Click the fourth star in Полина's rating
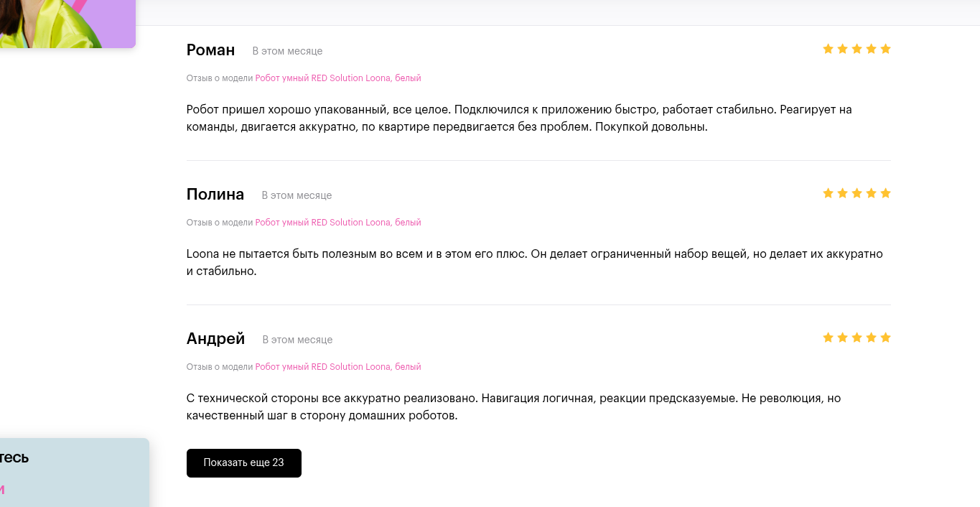 [x=871, y=193]
